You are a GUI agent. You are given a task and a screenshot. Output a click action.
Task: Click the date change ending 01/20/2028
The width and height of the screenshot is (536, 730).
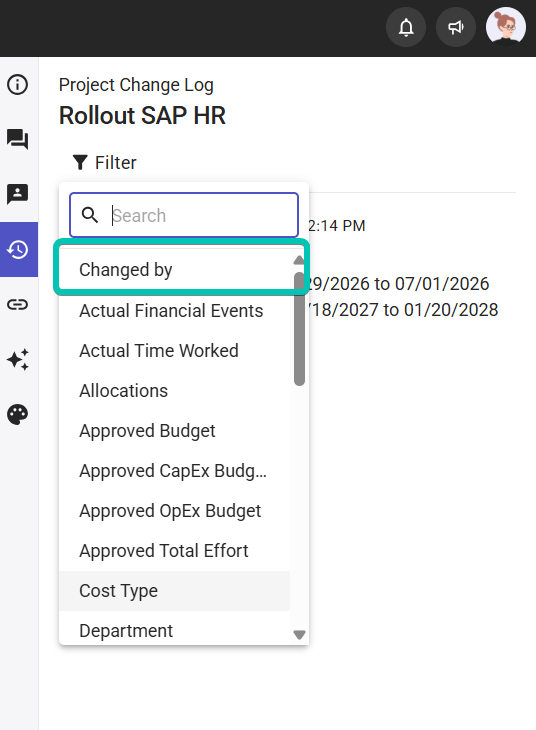point(404,310)
